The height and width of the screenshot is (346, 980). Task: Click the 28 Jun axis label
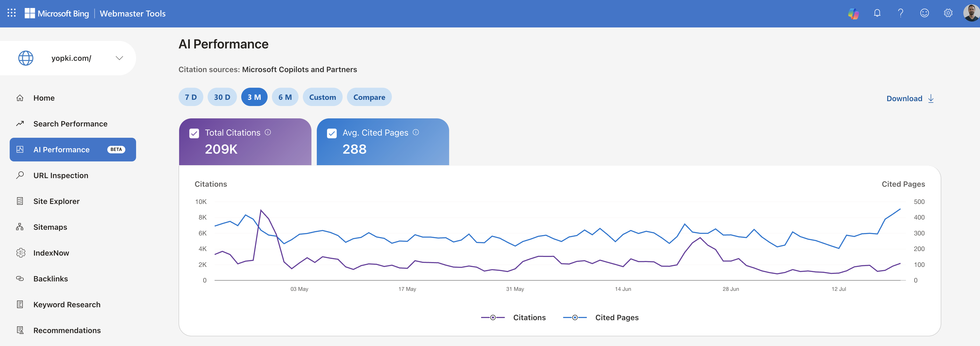731,289
